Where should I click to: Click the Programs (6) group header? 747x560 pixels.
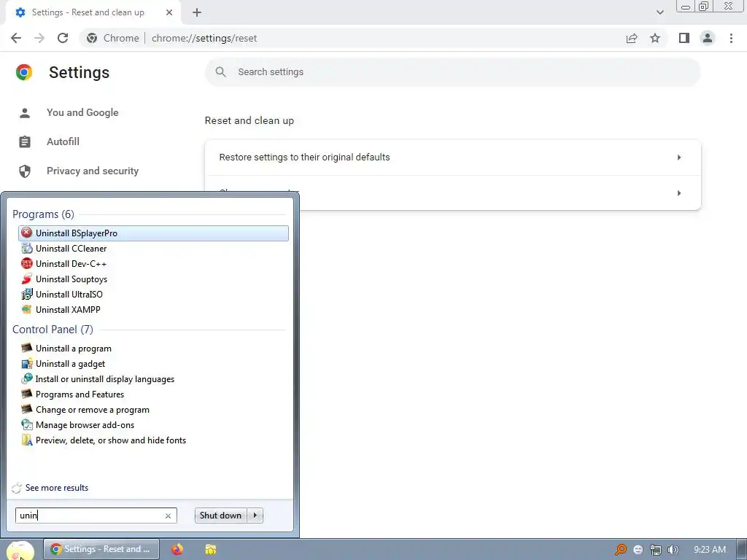(x=43, y=214)
